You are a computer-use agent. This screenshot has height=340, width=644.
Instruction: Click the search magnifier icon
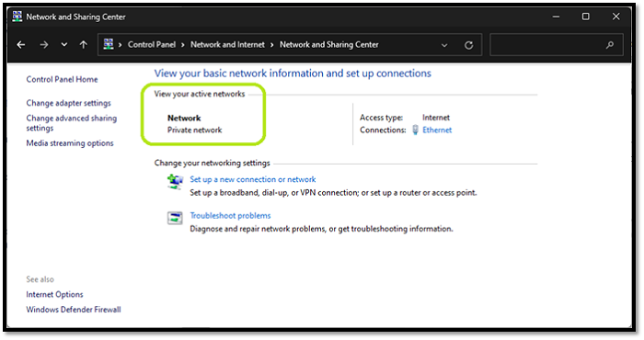(x=610, y=45)
